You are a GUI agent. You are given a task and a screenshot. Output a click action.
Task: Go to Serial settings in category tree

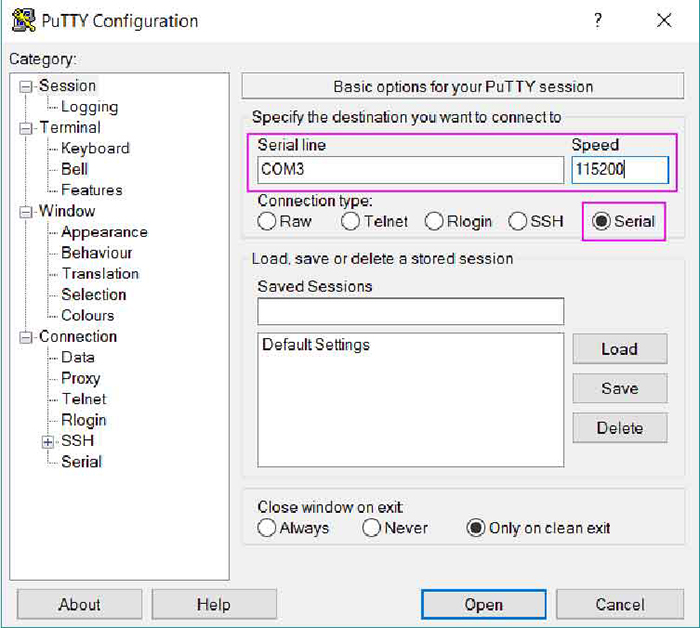(x=81, y=461)
